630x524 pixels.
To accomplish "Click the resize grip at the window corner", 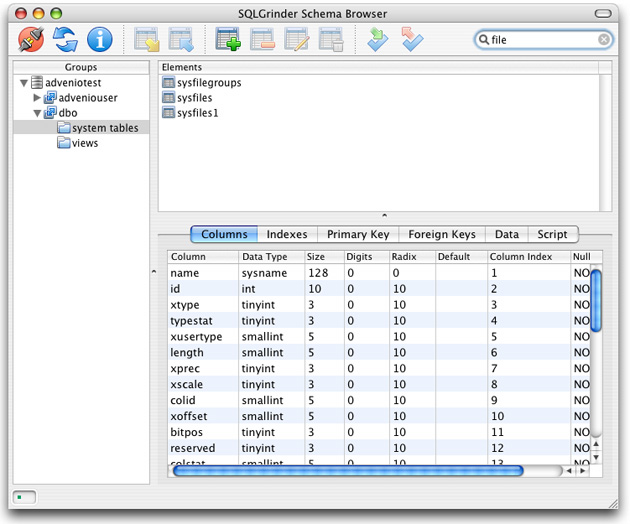I will tap(614, 504).
